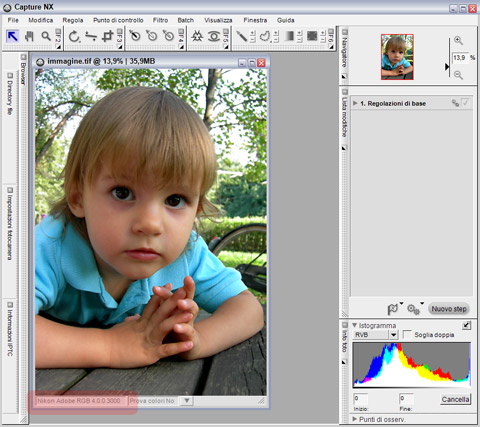
Task: Select the Rotate tool
Action: [74, 36]
